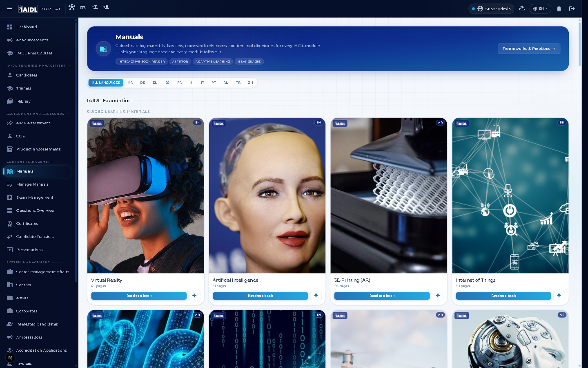
Task: Open Candidates in sidebar
Action: (37, 75)
